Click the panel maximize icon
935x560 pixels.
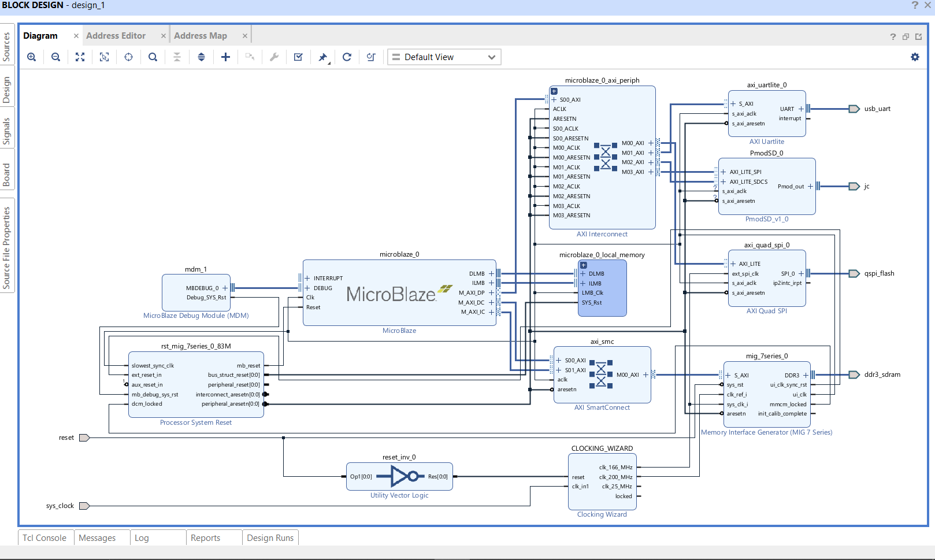pyautogui.click(x=918, y=36)
